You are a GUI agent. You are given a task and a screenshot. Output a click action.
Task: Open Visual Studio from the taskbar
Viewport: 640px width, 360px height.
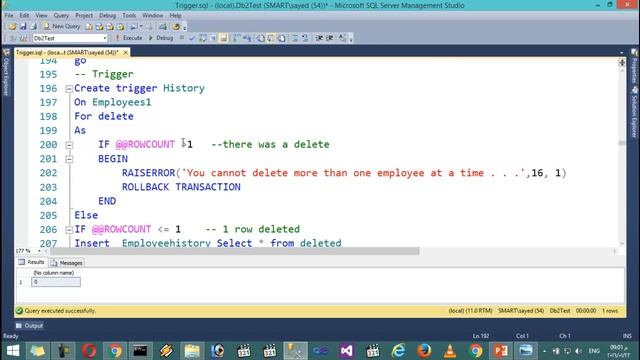pyautogui.click(x=346, y=351)
